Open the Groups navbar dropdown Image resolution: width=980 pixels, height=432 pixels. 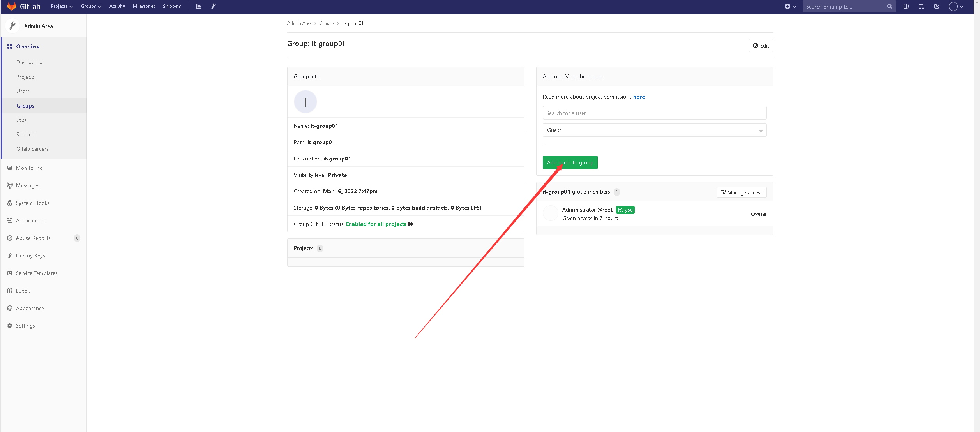point(91,6)
